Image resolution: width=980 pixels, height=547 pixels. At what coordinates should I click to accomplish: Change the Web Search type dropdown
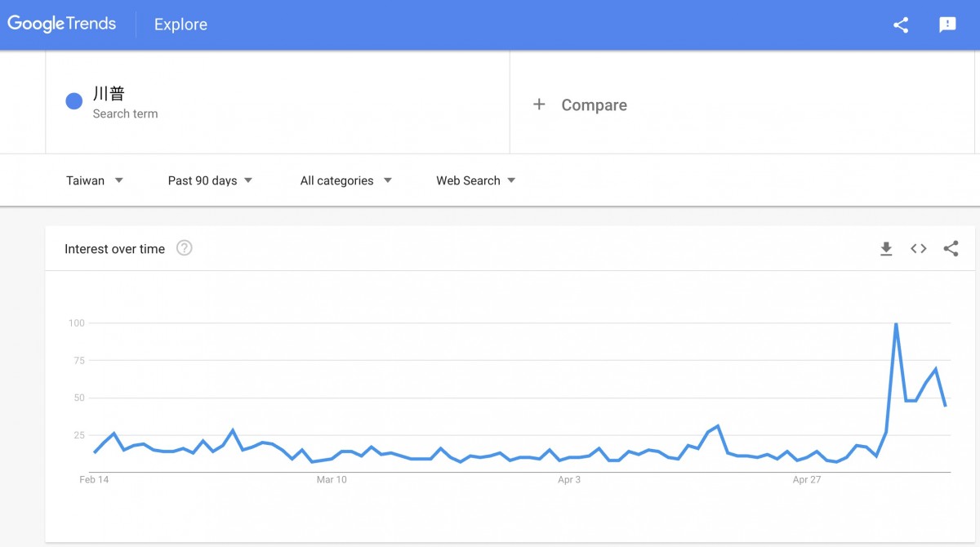tap(475, 180)
